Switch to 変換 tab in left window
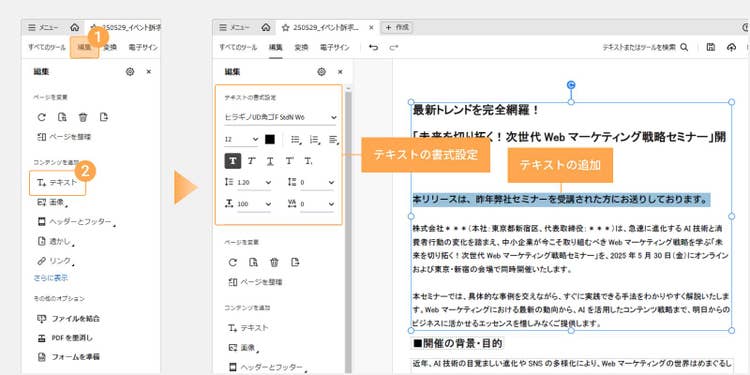The image size is (750, 375). (110, 47)
